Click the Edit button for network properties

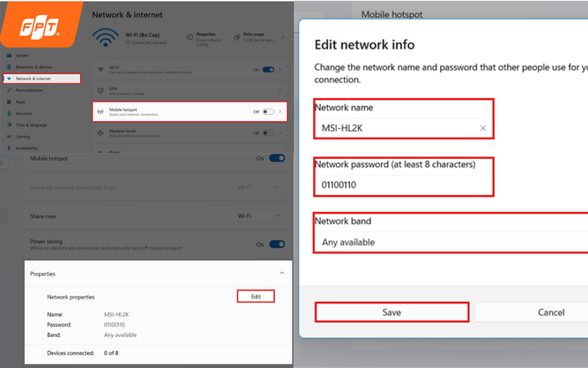pos(256,297)
